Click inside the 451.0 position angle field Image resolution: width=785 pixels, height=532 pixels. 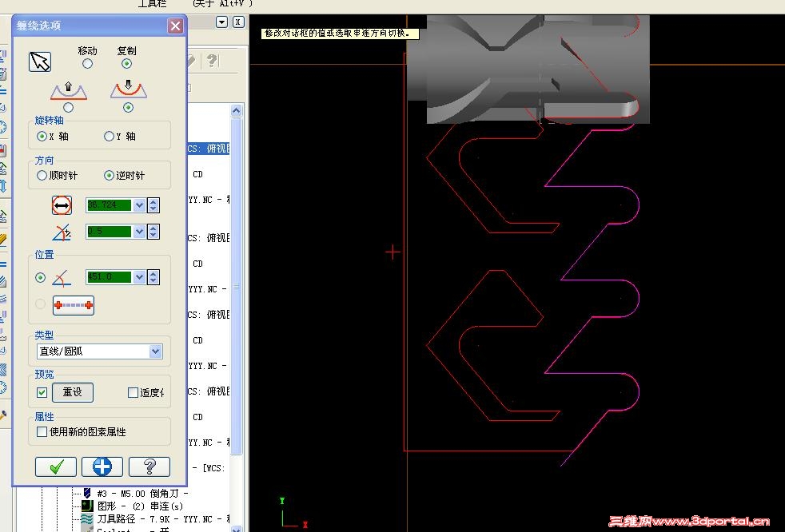point(110,277)
